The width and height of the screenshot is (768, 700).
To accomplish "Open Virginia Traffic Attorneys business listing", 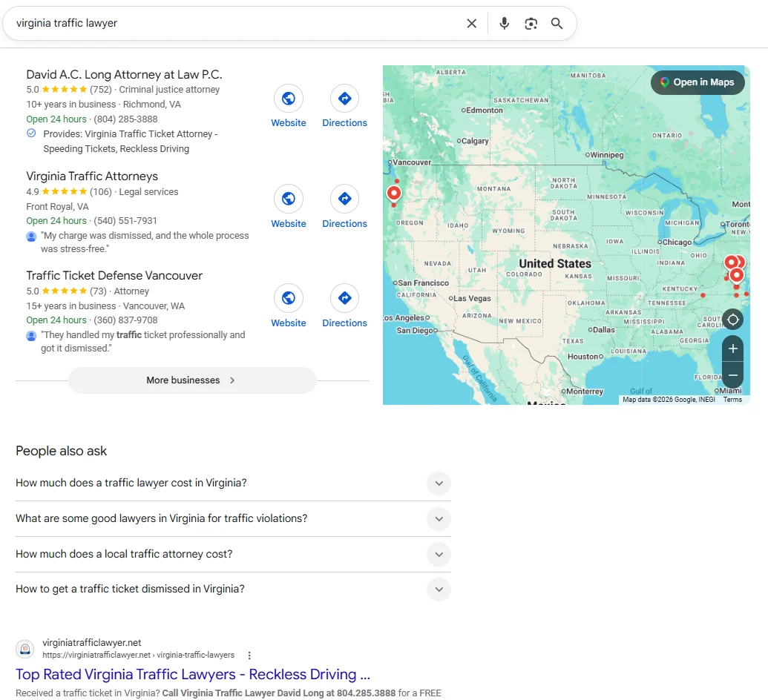I will click(x=92, y=176).
